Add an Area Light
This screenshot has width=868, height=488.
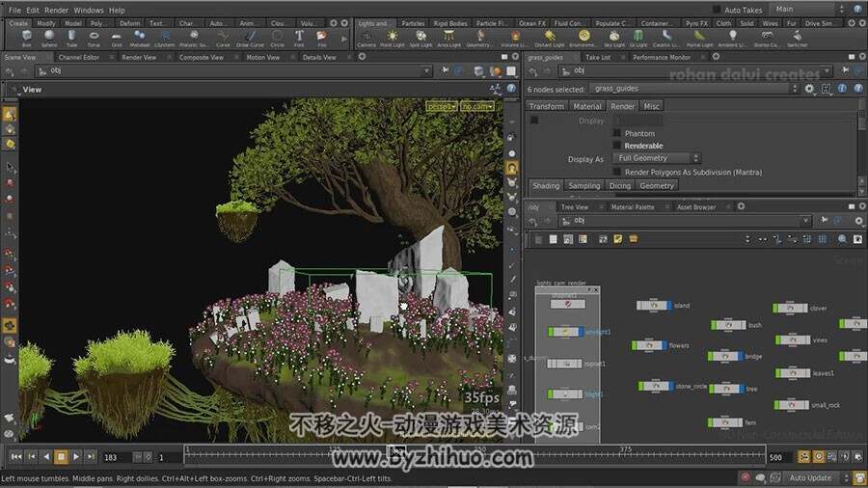click(x=448, y=39)
